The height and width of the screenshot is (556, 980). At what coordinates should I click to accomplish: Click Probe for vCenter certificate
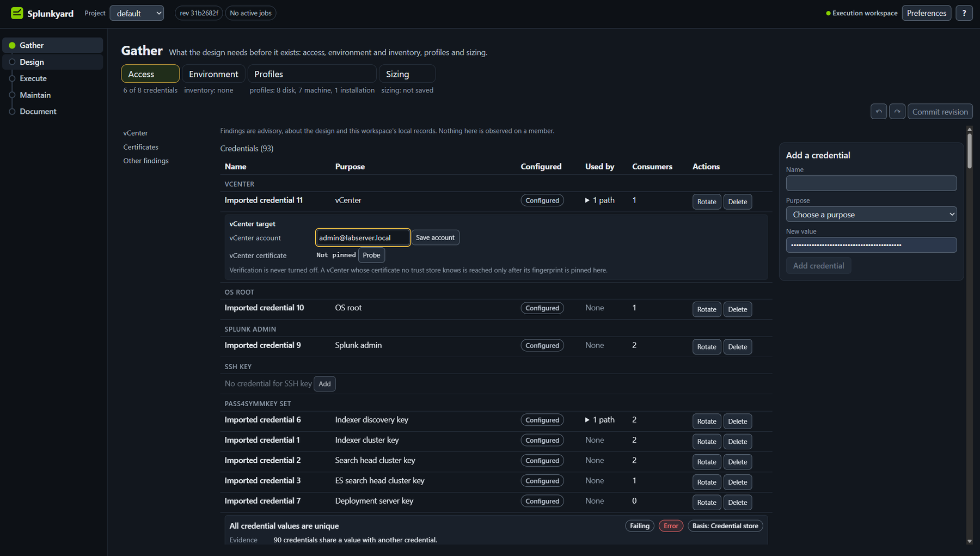pos(371,255)
